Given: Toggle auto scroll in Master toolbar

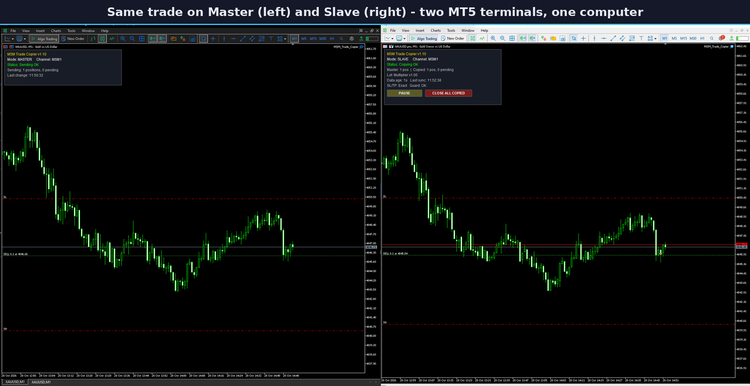Looking at the screenshot, I should 153,39.
